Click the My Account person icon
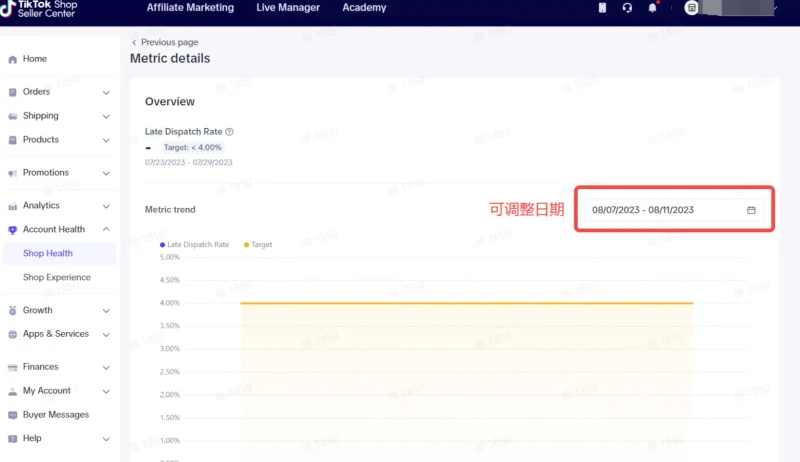Image resolution: width=800 pixels, height=462 pixels. pyautogui.click(x=13, y=392)
